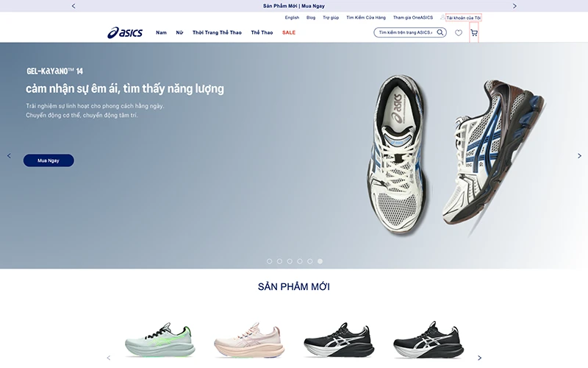Image resolution: width=588 pixels, height=368 pixels.
Task: Click the Mua Ngay button
Action: [49, 160]
